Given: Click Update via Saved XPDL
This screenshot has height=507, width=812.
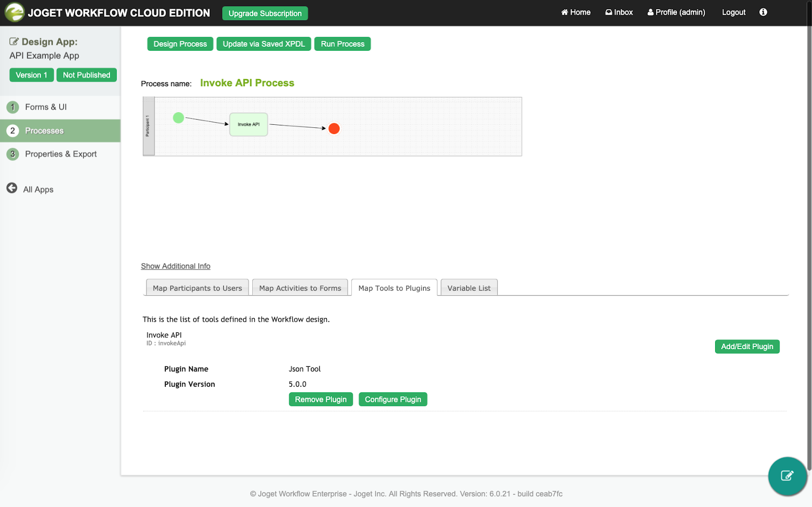Looking at the screenshot, I should tap(263, 44).
